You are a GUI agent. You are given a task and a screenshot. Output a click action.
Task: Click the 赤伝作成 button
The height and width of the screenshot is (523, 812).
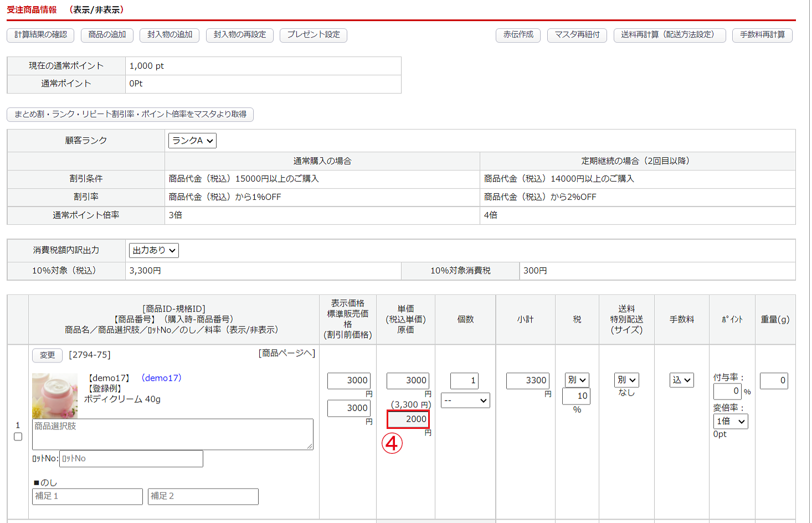(518, 35)
